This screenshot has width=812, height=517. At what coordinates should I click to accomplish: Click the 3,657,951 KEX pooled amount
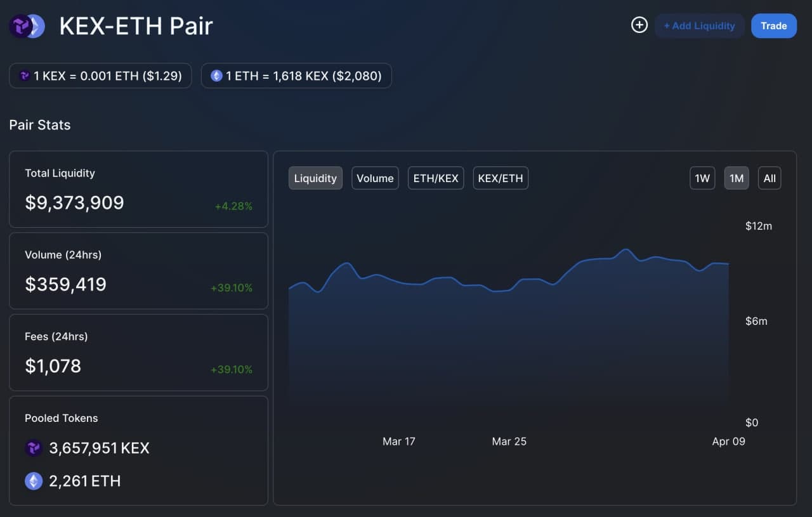point(99,448)
